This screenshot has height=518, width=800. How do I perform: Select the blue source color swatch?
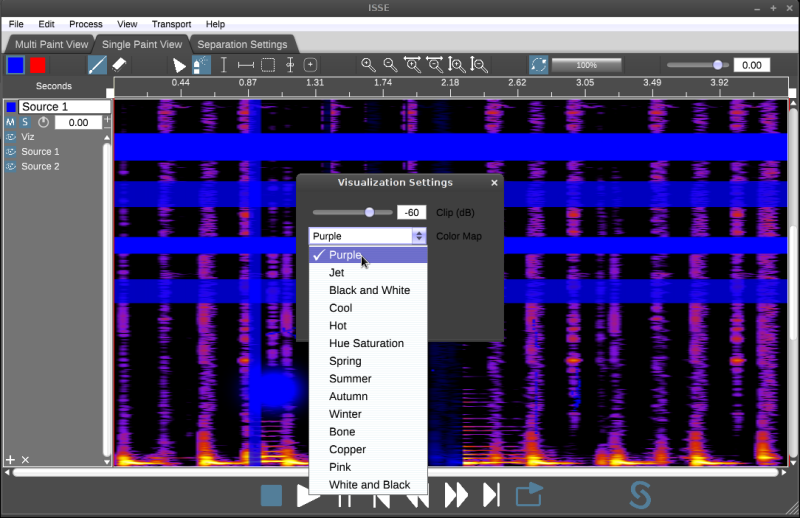15,65
